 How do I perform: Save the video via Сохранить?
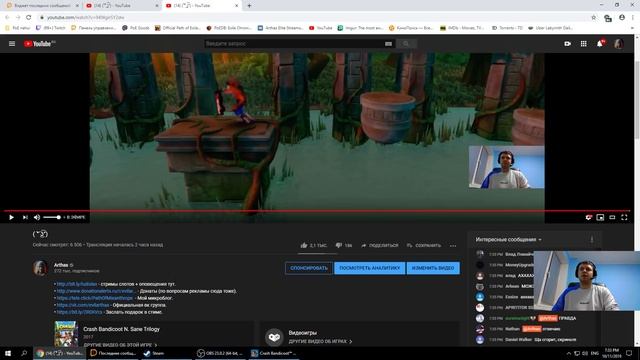point(424,245)
